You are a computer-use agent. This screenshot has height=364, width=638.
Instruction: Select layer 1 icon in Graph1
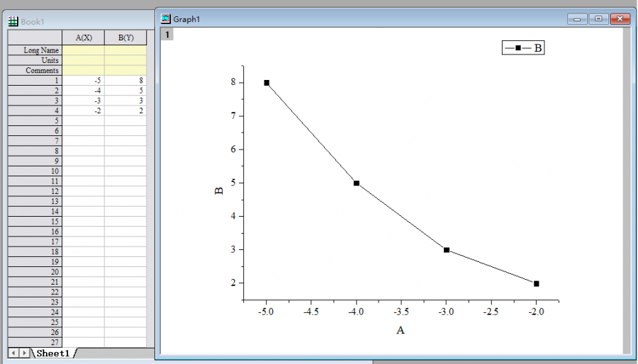coord(167,35)
